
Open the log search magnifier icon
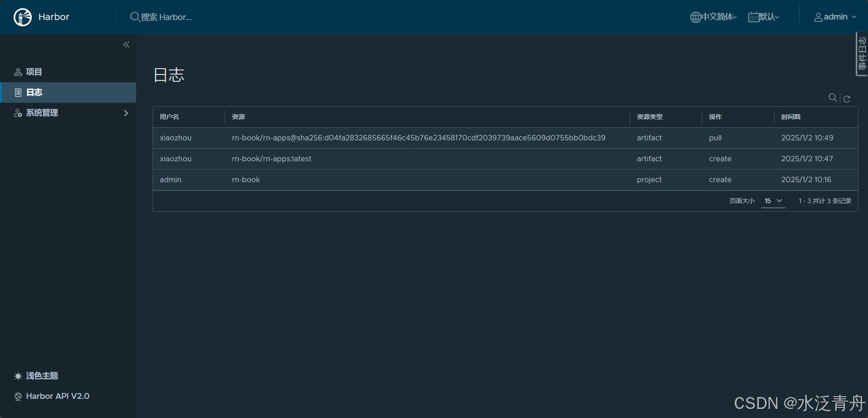pyautogui.click(x=832, y=97)
